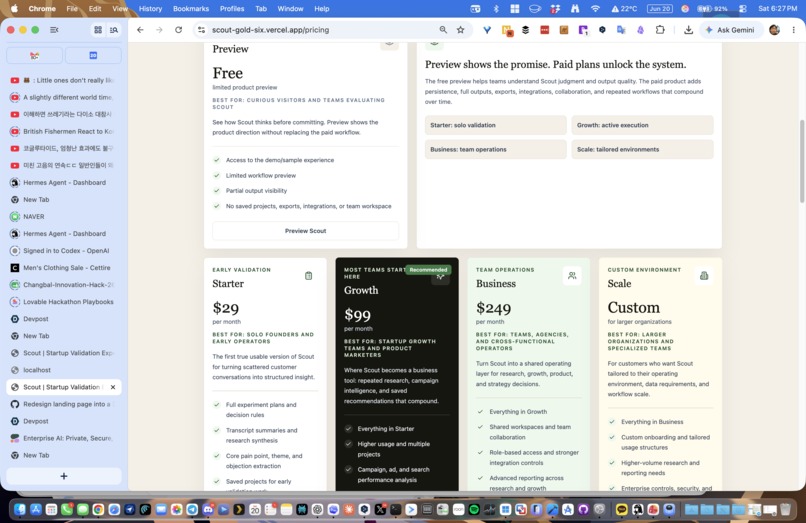
Task: Open the tab groups grid icon
Action: [x=98, y=30]
